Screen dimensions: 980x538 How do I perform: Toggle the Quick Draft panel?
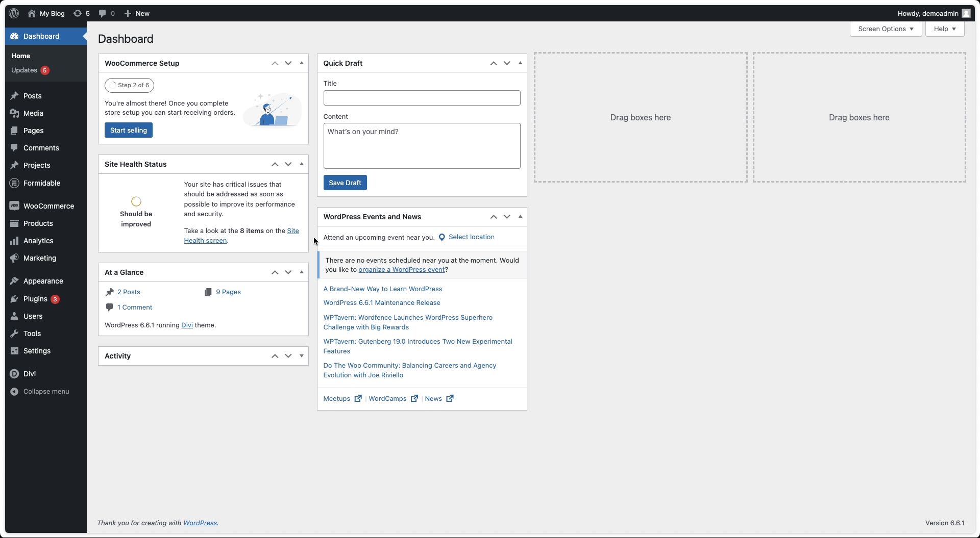[520, 63]
